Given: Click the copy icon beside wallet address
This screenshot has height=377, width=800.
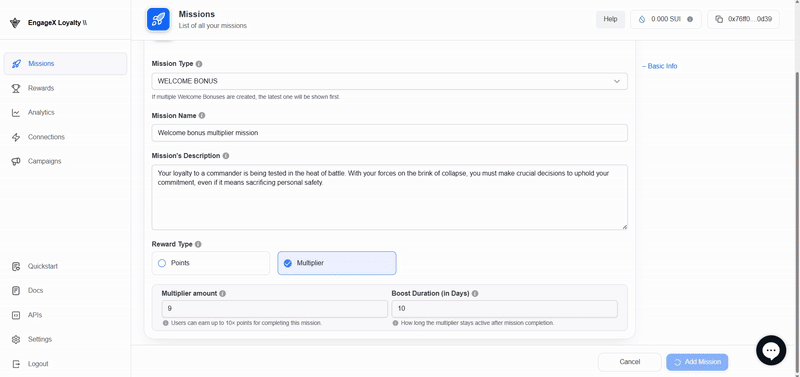Looking at the screenshot, I should pos(719,19).
